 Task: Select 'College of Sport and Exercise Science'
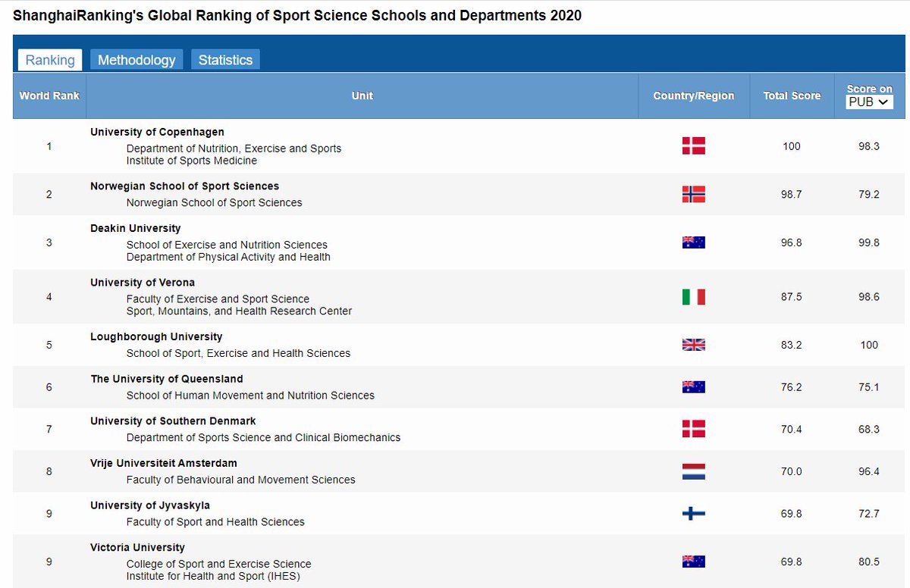(x=218, y=564)
